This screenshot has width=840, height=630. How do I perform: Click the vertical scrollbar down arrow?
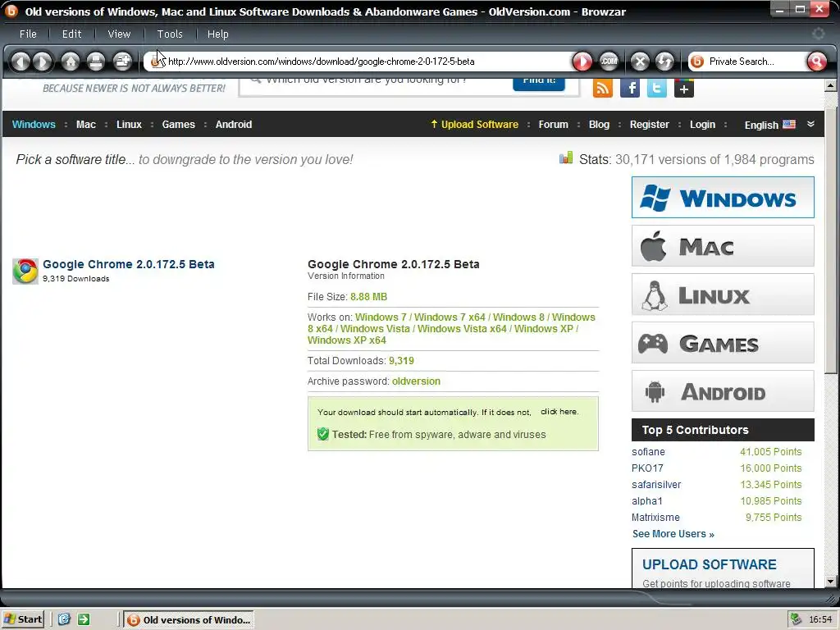[x=831, y=582]
